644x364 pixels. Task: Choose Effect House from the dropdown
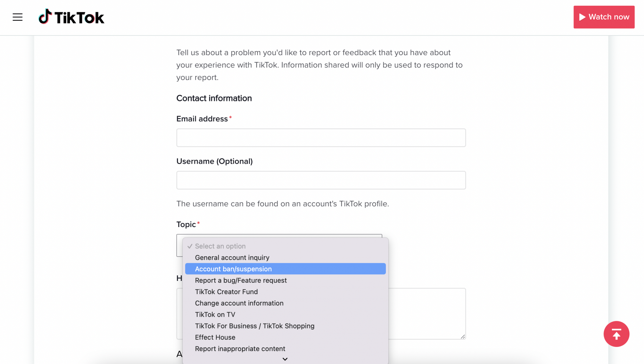click(x=215, y=337)
